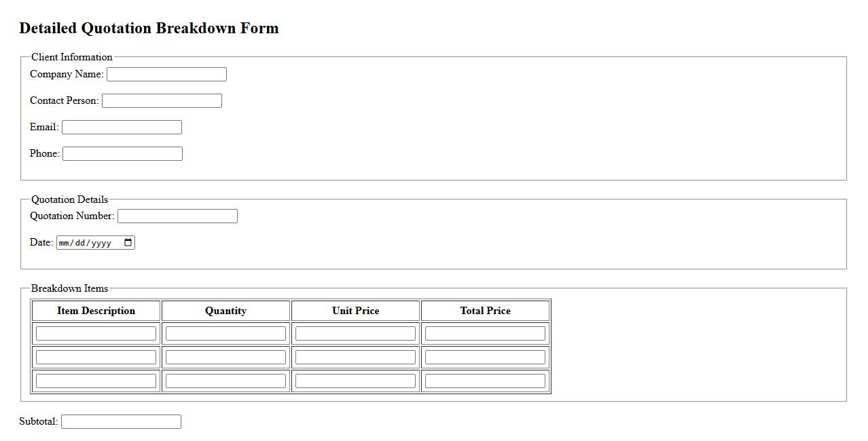
Task: Click second row Unit Price field
Action: (x=355, y=358)
